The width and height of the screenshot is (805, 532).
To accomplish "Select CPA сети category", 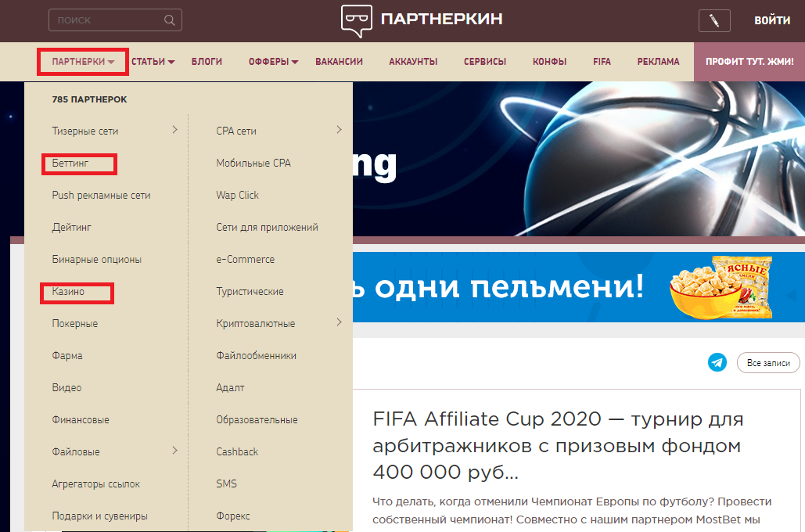I will (236, 131).
